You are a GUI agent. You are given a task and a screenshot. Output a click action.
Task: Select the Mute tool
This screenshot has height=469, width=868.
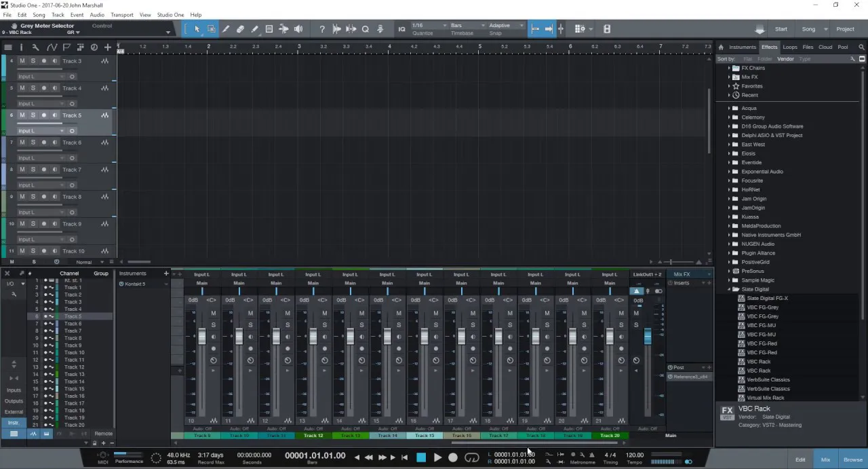pyautogui.click(x=269, y=29)
